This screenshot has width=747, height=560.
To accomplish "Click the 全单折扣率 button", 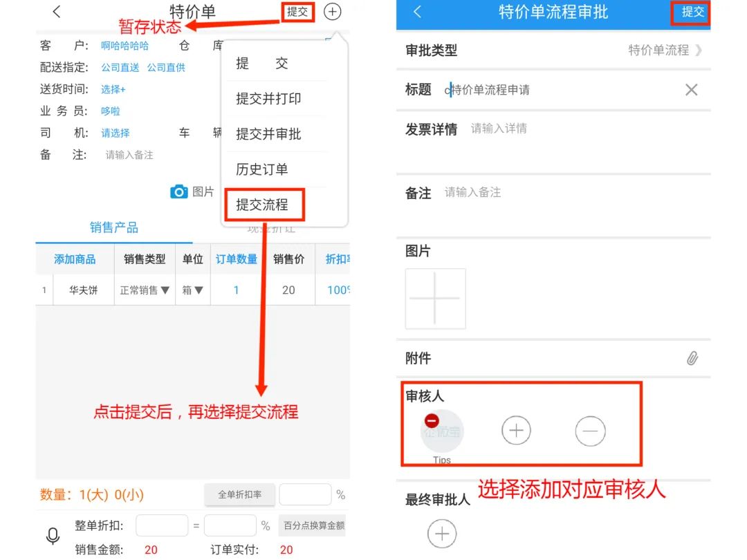I will tap(239, 495).
